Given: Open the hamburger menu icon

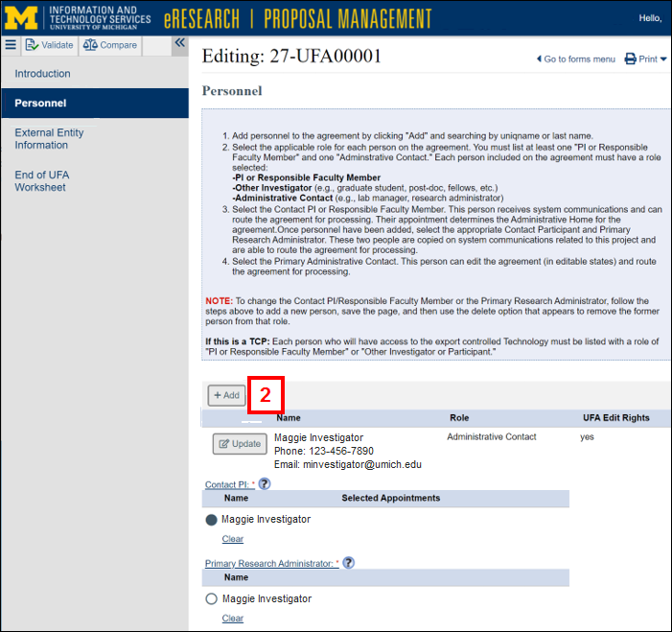Looking at the screenshot, I should point(11,45).
